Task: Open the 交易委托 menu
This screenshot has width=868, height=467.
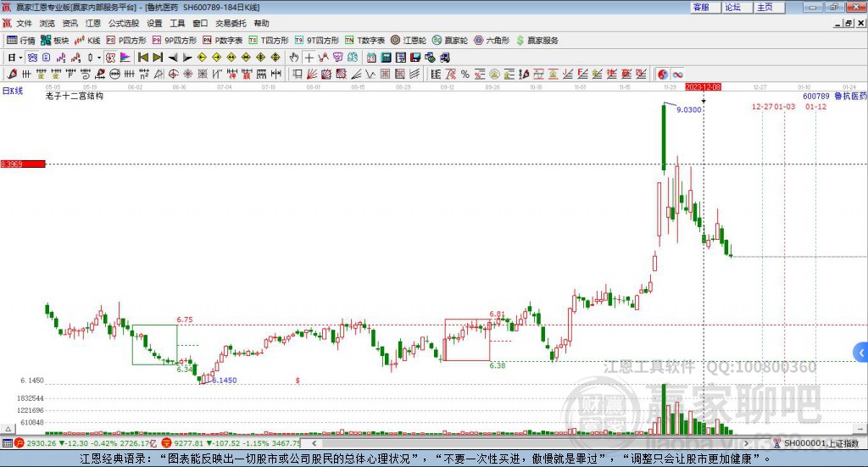Action: click(231, 23)
